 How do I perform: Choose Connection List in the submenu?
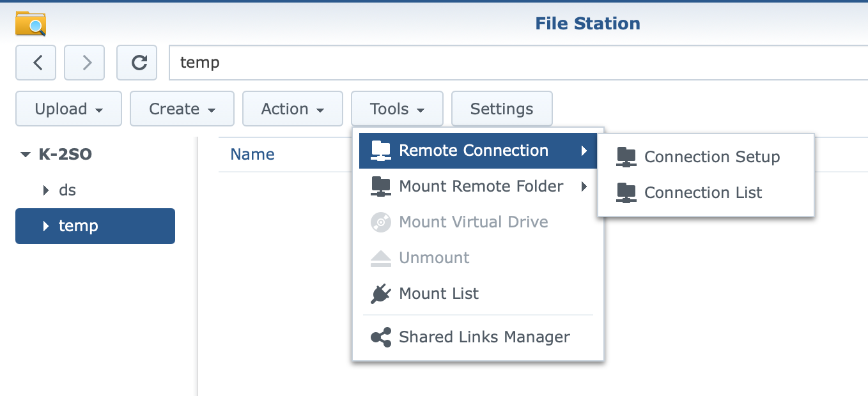tap(706, 193)
